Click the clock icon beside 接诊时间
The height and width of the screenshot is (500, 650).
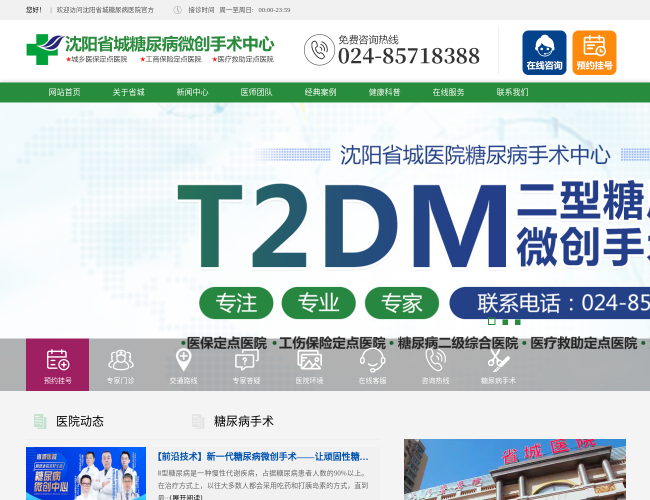coord(177,10)
